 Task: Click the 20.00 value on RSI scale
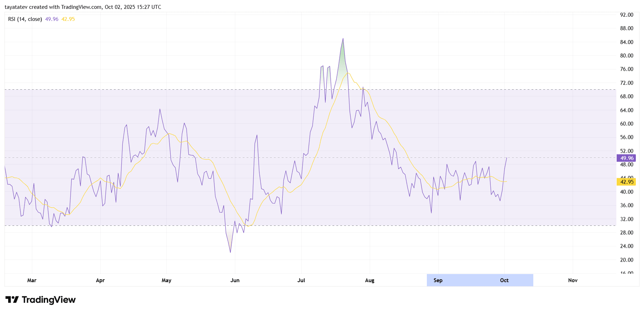point(626,260)
